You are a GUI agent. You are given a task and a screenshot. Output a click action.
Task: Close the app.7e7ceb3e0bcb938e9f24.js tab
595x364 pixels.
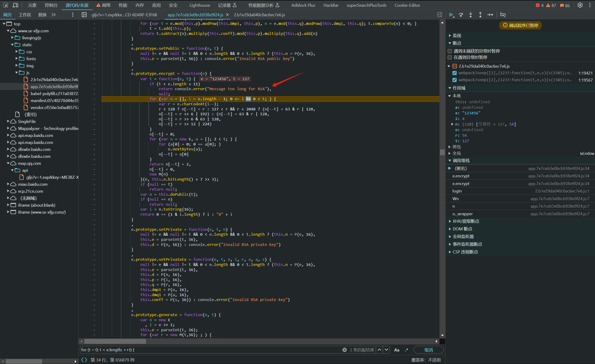click(x=227, y=15)
